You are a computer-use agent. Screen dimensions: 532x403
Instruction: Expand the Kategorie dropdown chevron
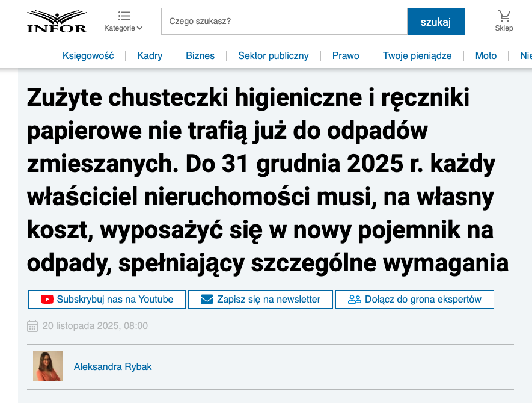[x=139, y=28]
